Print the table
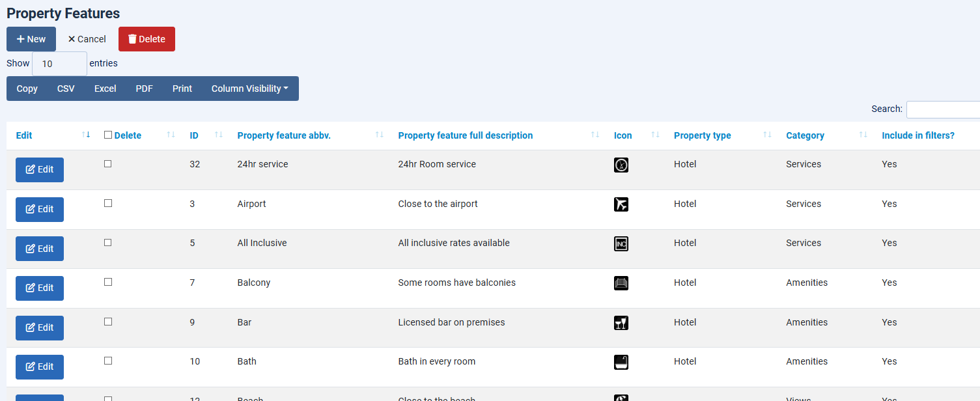980x401 pixels. (x=182, y=89)
